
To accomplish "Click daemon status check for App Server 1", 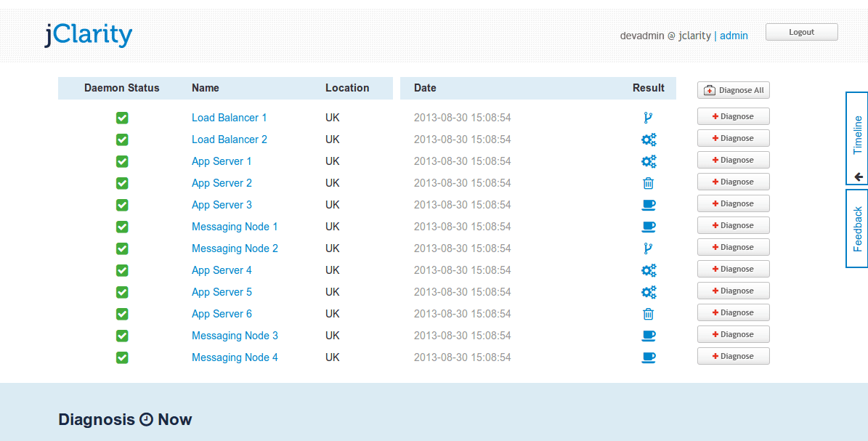I will (x=122, y=161).
